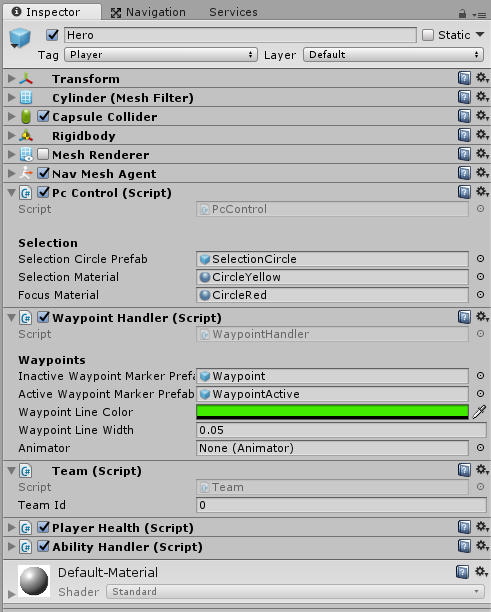Pick object for Active Waypoint Marker
This screenshot has width=491, height=612.
pyautogui.click(x=480, y=393)
